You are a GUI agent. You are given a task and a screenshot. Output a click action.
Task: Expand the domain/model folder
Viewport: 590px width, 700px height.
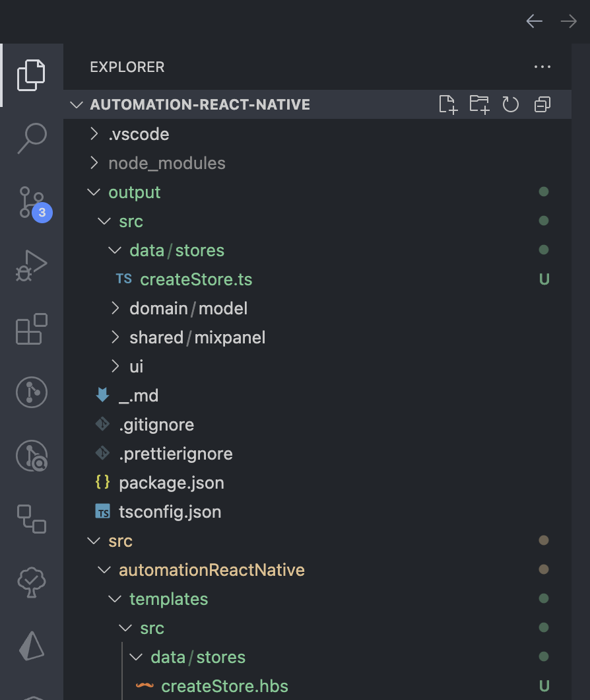click(188, 308)
